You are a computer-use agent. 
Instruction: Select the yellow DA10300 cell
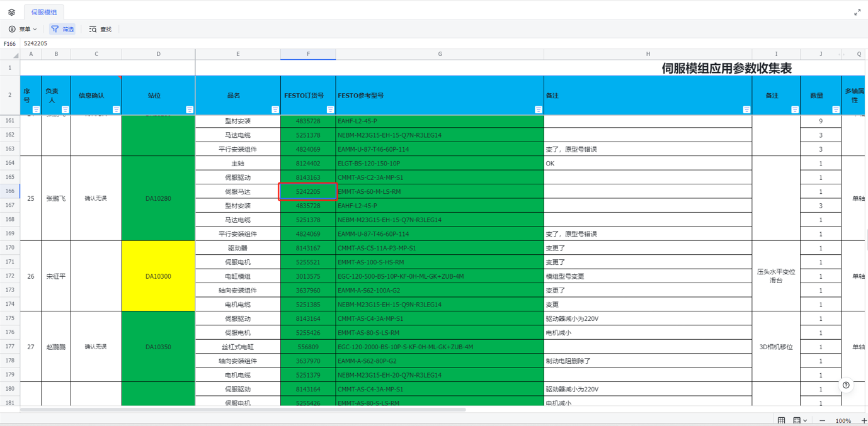[158, 276]
